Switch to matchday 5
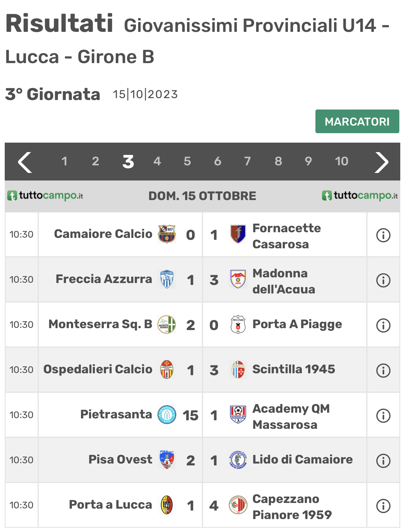The height and width of the screenshot is (532, 405). click(x=187, y=161)
